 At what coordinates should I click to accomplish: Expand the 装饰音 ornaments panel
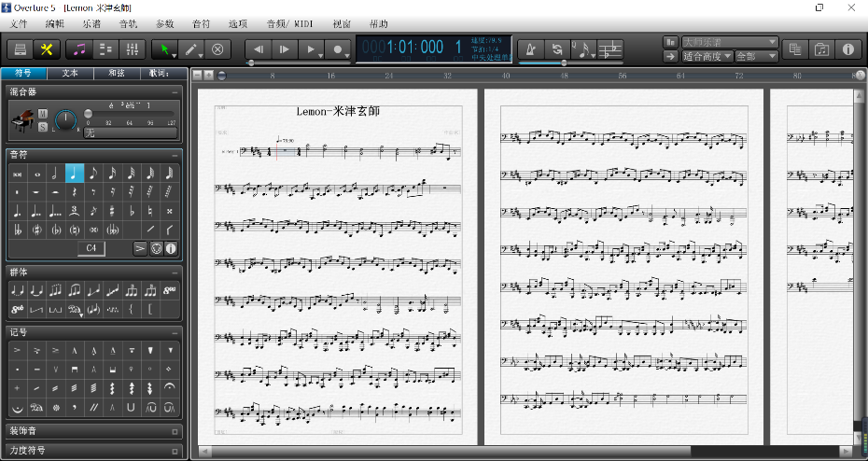coord(175,431)
